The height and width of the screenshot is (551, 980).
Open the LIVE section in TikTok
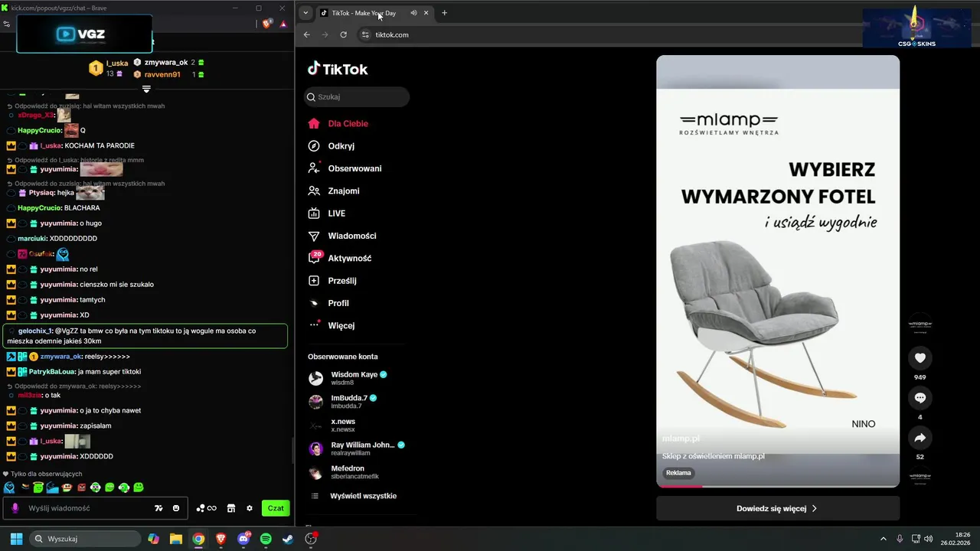click(x=337, y=214)
